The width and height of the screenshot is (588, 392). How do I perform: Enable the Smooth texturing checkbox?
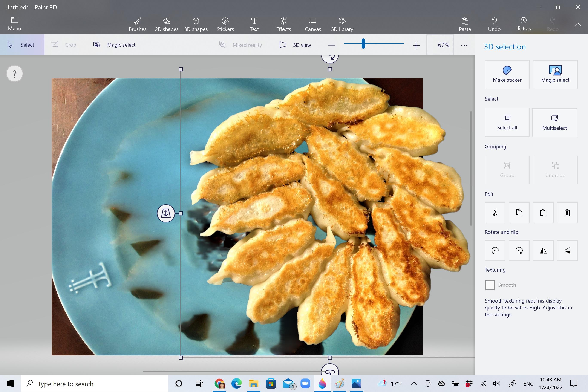click(x=490, y=285)
